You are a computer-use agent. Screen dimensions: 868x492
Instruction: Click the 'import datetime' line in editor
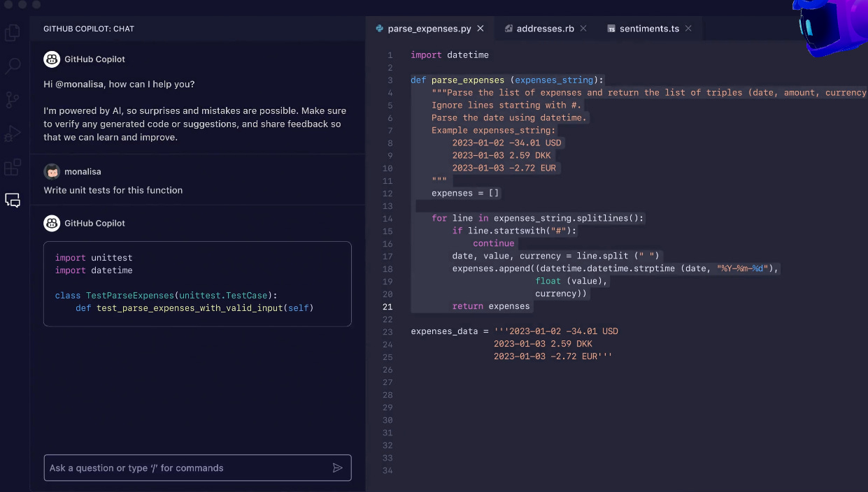tap(450, 55)
